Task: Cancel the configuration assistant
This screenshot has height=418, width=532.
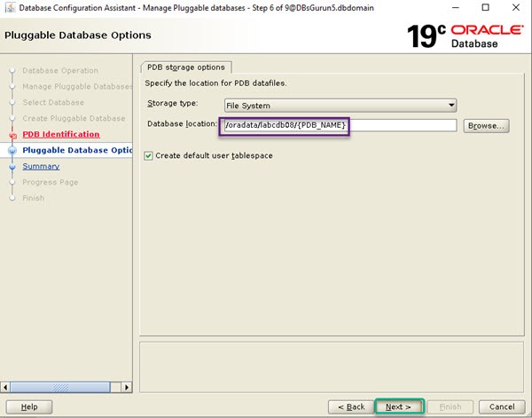Action: coord(502,406)
